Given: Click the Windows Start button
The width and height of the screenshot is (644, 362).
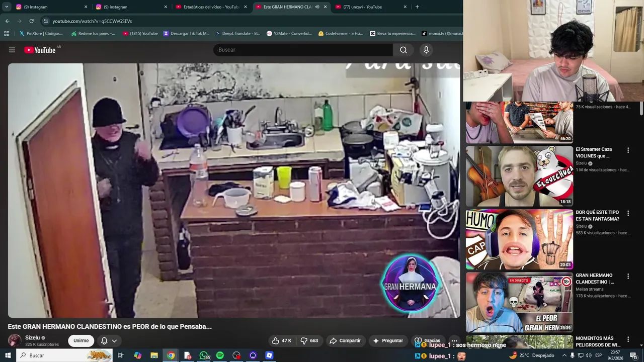Looking at the screenshot, I should coord(8,355).
